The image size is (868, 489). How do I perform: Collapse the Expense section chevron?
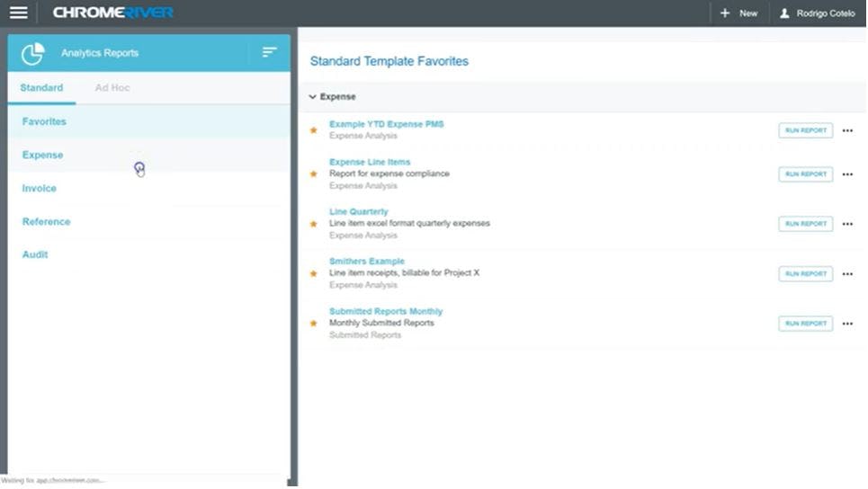click(x=312, y=97)
